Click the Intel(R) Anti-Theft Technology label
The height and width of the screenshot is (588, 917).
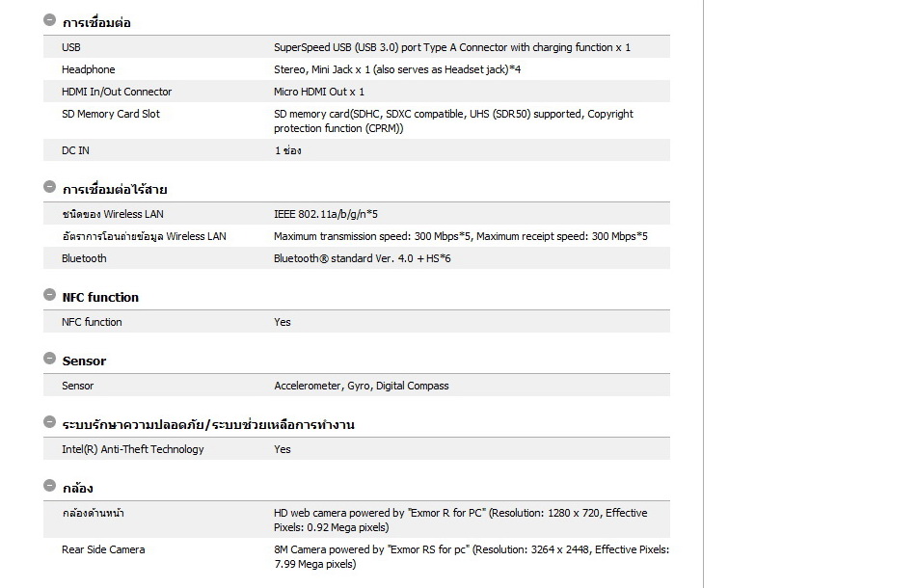point(133,449)
